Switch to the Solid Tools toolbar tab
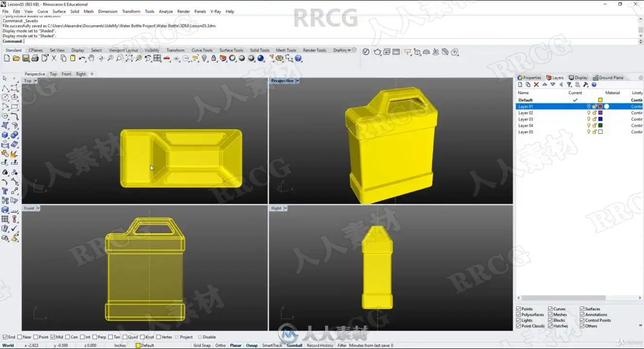 (x=259, y=50)
